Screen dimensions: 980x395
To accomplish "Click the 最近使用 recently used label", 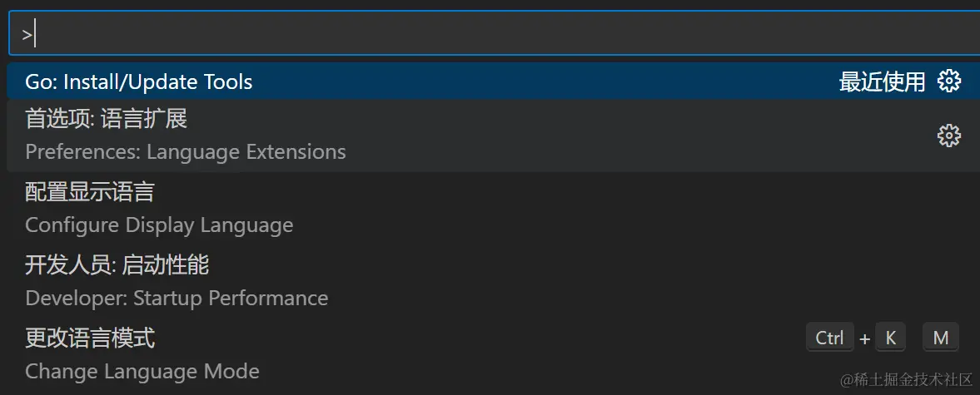I will [x=882, y=81].
